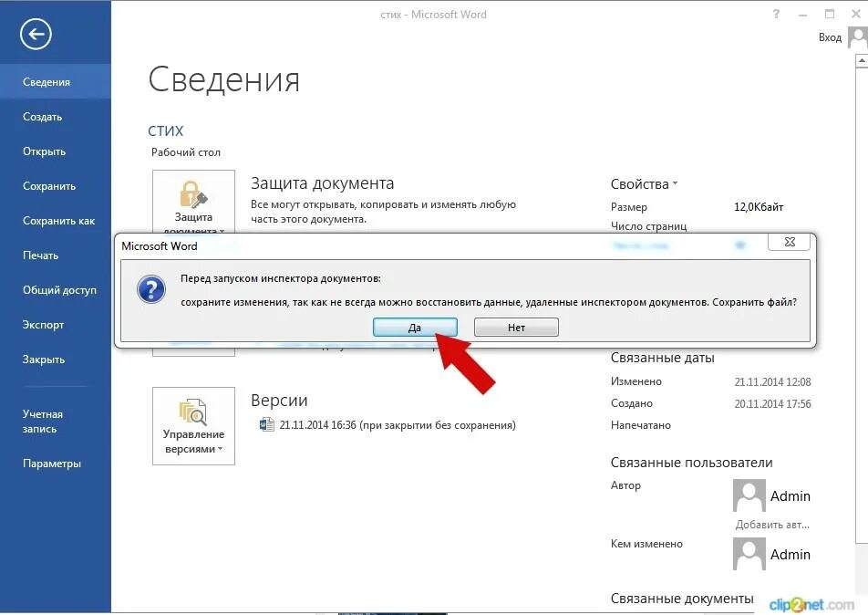Click the Вход sign-in link

coord(830,37)
